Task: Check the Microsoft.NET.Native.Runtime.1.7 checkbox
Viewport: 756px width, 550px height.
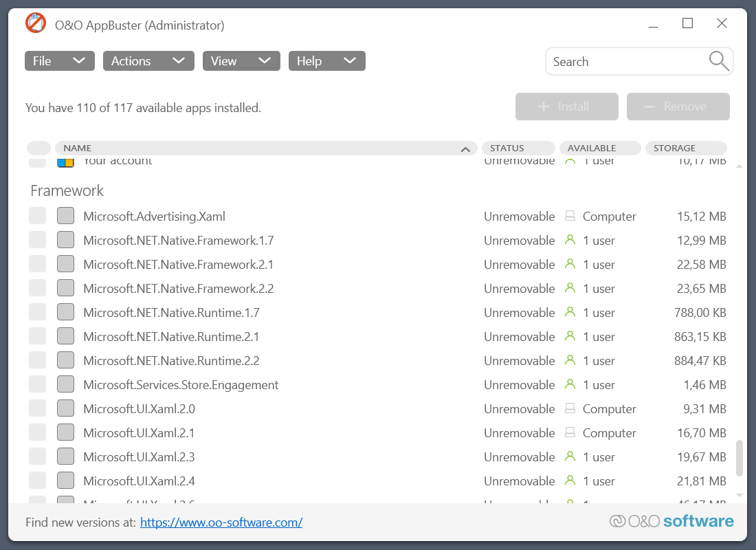Action: click(38, 312)
